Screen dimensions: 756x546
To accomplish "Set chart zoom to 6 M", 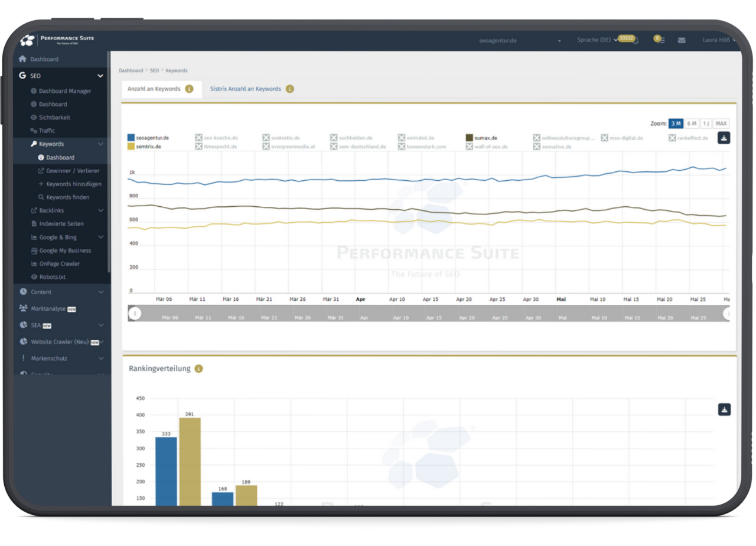I will click(x=692, y=123).
